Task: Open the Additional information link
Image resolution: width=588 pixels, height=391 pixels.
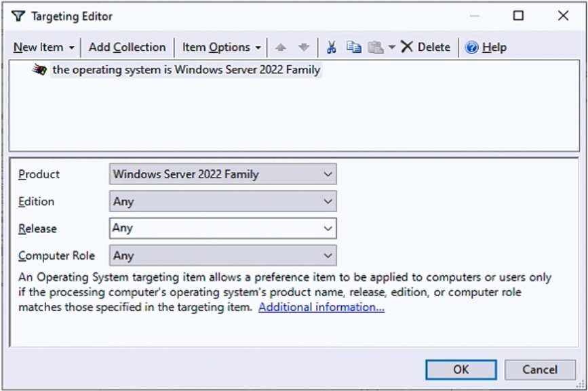Action: (x=321, y=307)
